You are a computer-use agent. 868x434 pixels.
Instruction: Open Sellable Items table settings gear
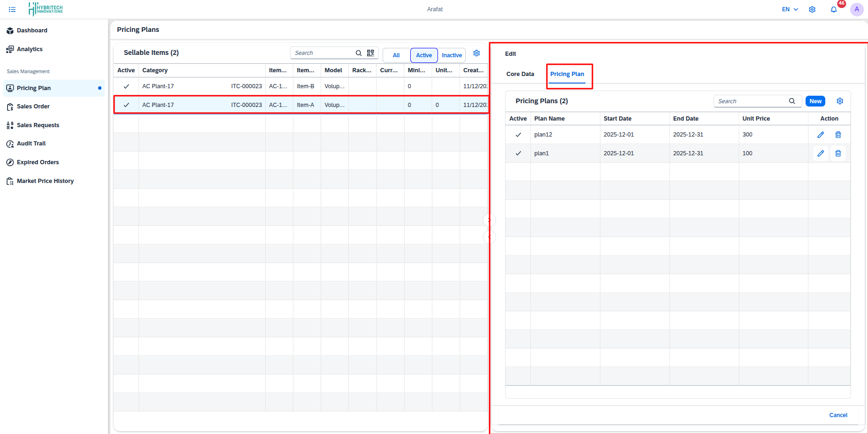point(476,53)
